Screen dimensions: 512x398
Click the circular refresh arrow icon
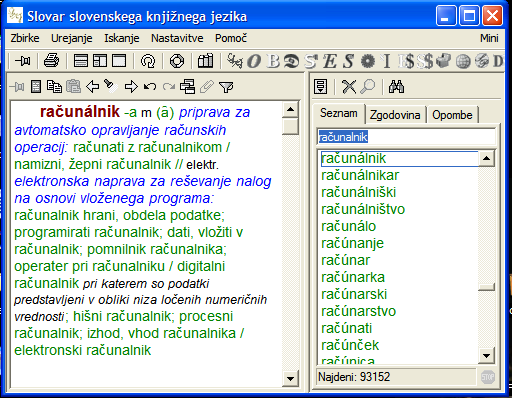(148, 61)
